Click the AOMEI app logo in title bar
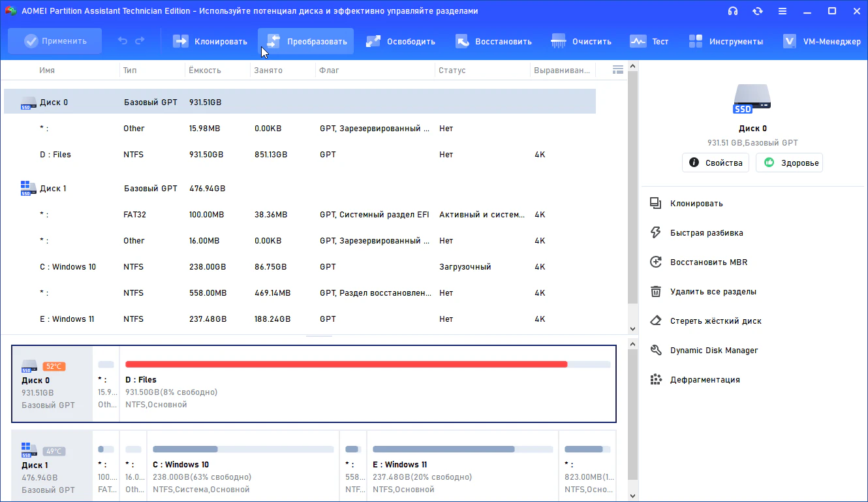 coord(10,11)
